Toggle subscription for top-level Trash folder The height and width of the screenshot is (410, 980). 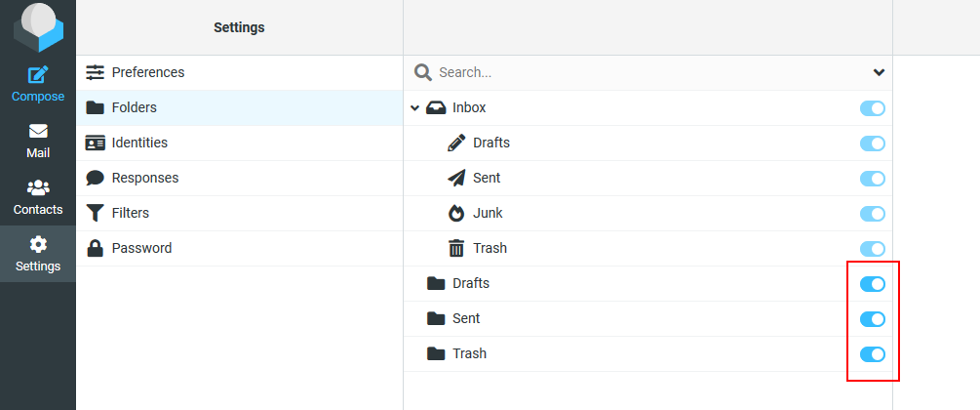(873, 354)
